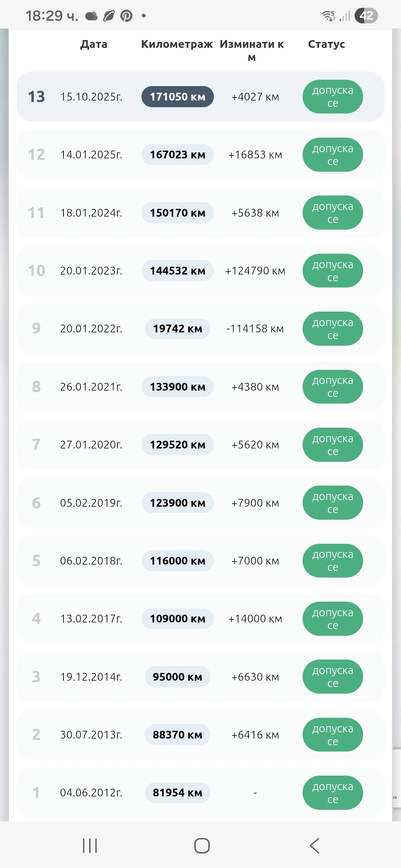Viewport: 401px width, 868px height.
Task: Tap the green status badge for 04.06.2012
Action: tap(333, 793)
